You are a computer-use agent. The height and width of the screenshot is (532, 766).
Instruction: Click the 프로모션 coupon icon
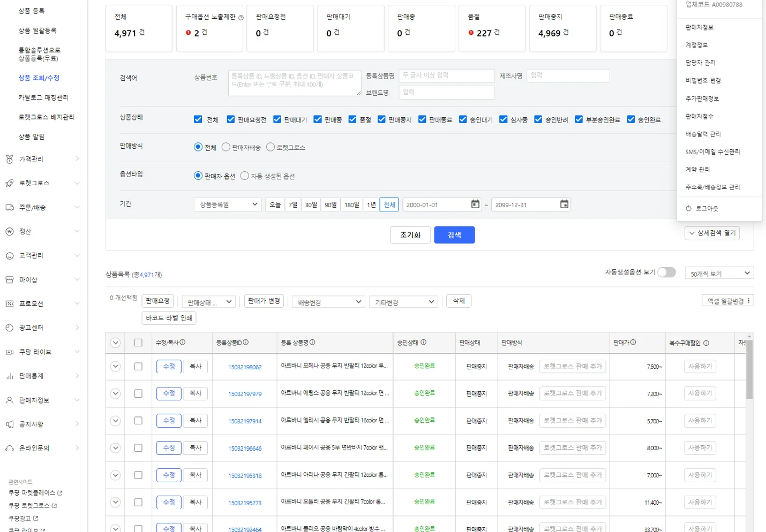pos(10,303)
